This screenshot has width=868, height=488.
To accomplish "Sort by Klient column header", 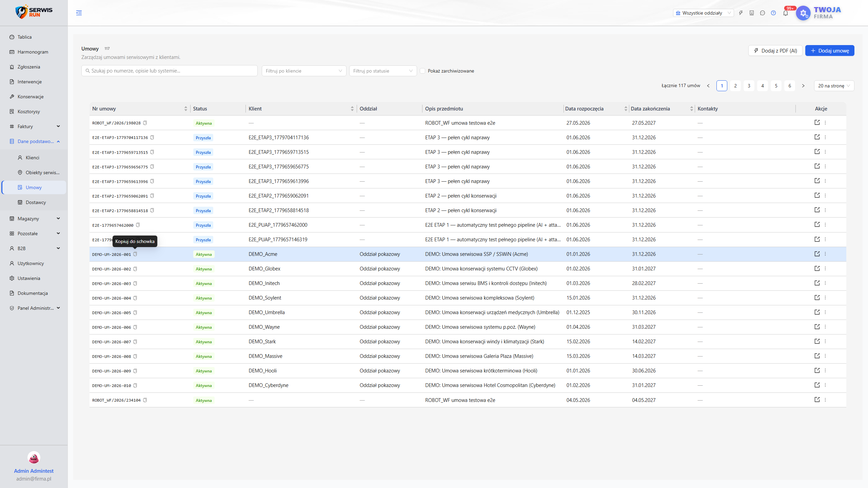I will 301,109.
